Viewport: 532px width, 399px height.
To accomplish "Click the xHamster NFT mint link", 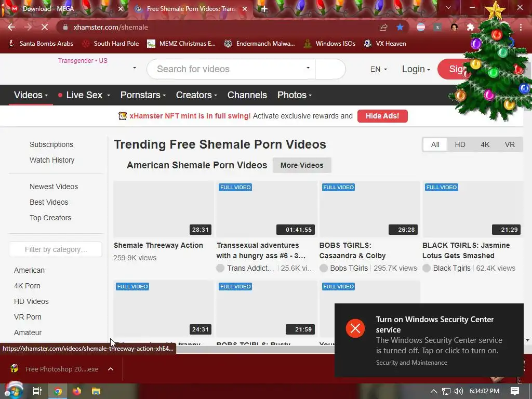I will pyautogui.click(x=190, y=116).
